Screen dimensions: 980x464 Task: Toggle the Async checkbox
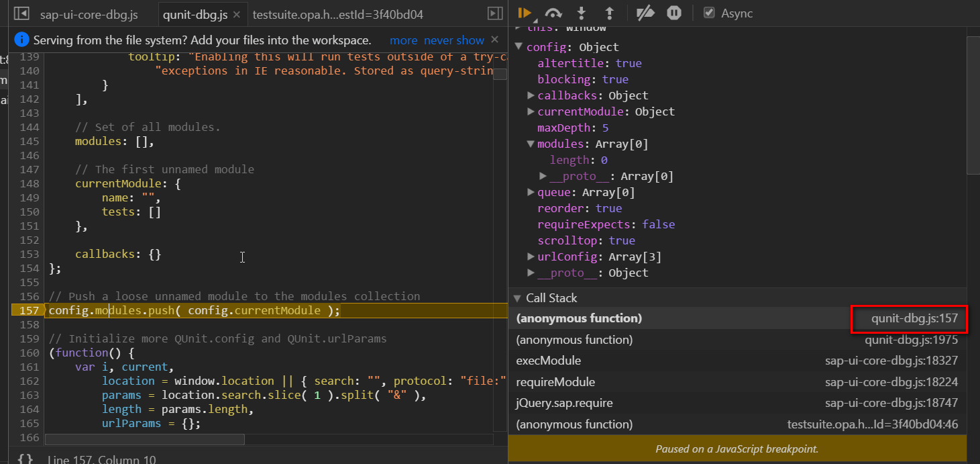[708, 13]
